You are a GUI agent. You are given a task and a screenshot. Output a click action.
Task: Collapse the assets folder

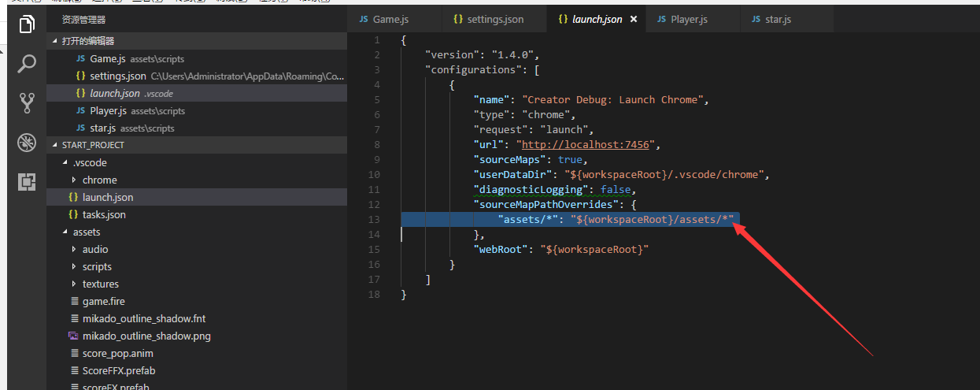pyautogui.click(x=196, y=232)
